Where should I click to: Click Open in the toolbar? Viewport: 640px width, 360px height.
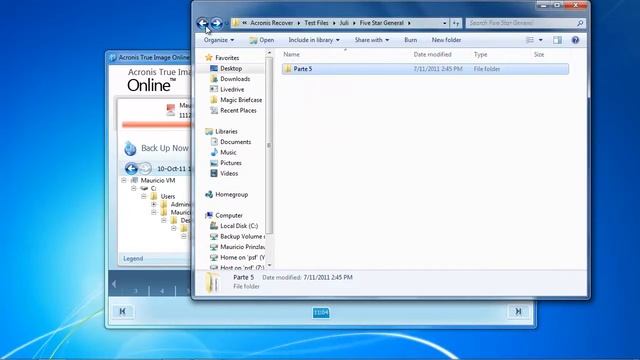262,40
